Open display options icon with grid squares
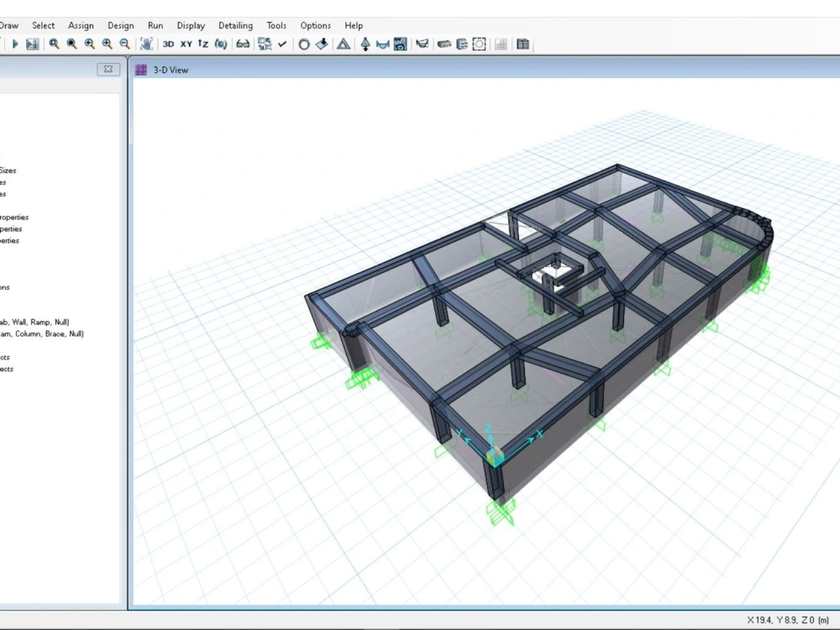Viewport: 840px width, 630px height. [265, 44]
